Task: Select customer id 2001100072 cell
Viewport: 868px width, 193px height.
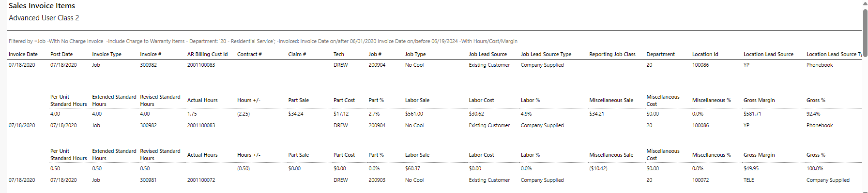Action: [201, 180]
